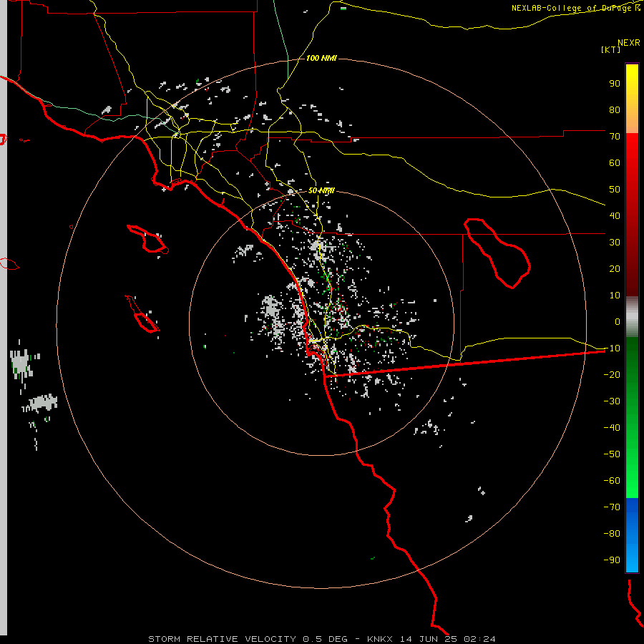Click the 90 value on velocity scale
This screenshot has height=644, width=644.
pos(615,84)
